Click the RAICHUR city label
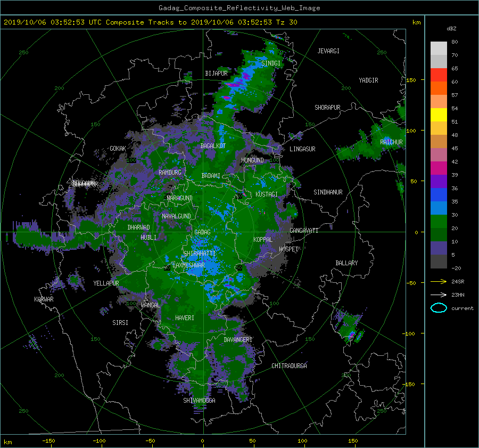 click(391, 142)
